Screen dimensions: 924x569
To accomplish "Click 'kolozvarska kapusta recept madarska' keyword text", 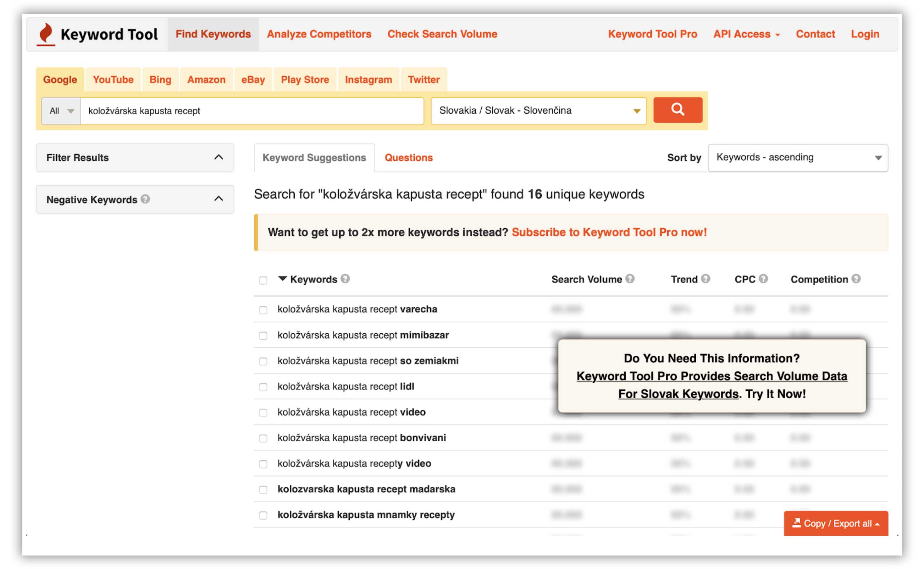I will 366,489.
